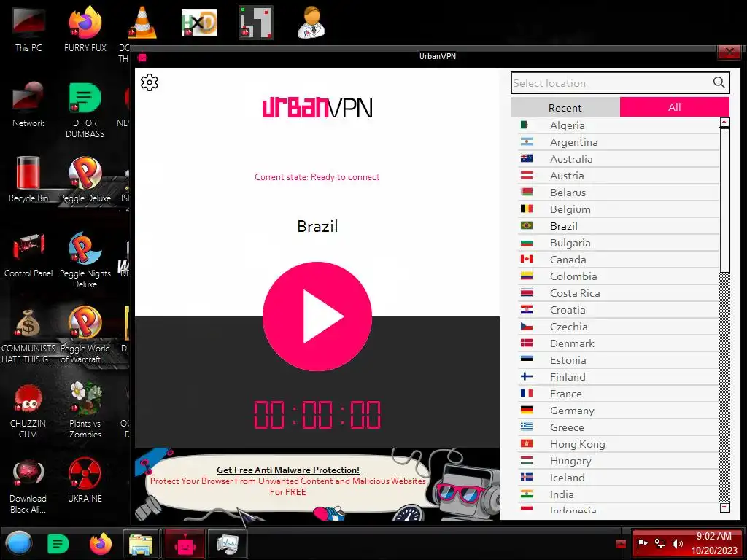Close the UrbanVPN window
This screenshot has width=747, height=560.
click(729, 52)
